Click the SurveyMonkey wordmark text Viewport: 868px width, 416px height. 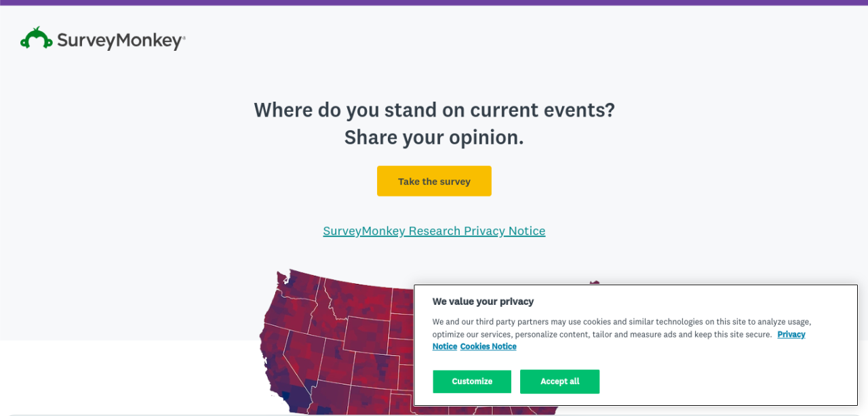121,41
